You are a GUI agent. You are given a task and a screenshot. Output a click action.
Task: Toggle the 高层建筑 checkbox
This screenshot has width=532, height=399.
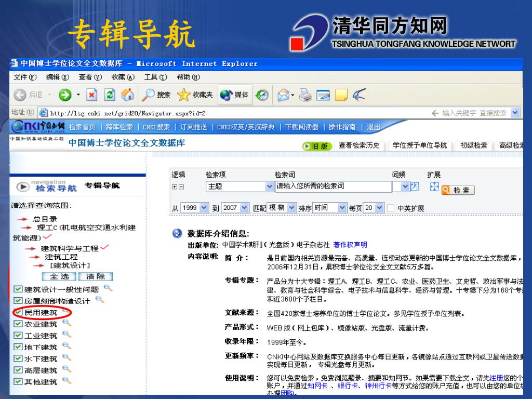pyautogui.click(x=18, y=370)
